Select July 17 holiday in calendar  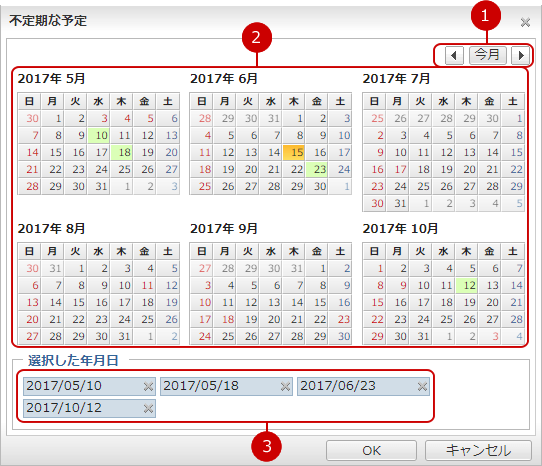[397, 169]
